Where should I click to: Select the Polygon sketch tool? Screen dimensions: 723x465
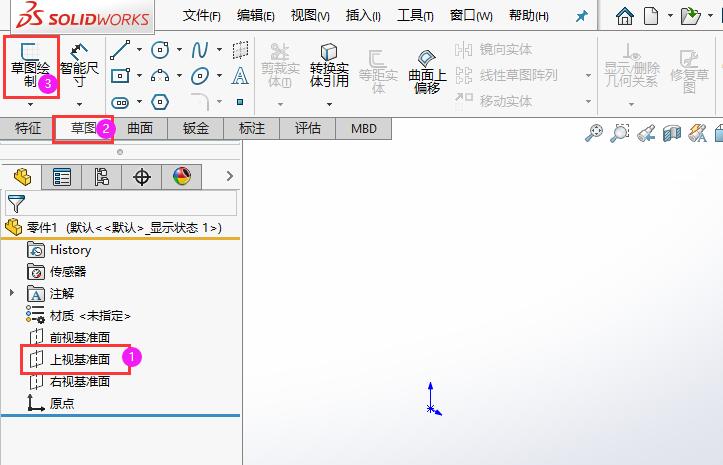(160, 102)
